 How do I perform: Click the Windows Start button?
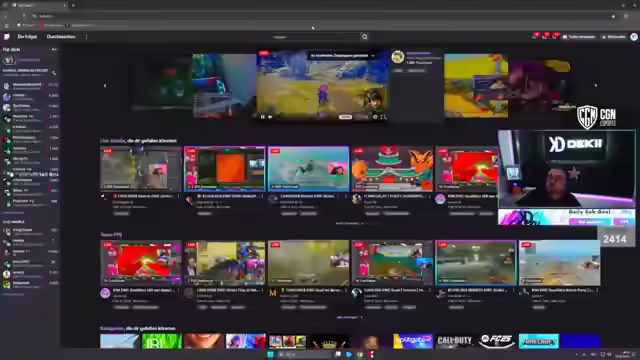pyautogui.click(x=270, y=354)
